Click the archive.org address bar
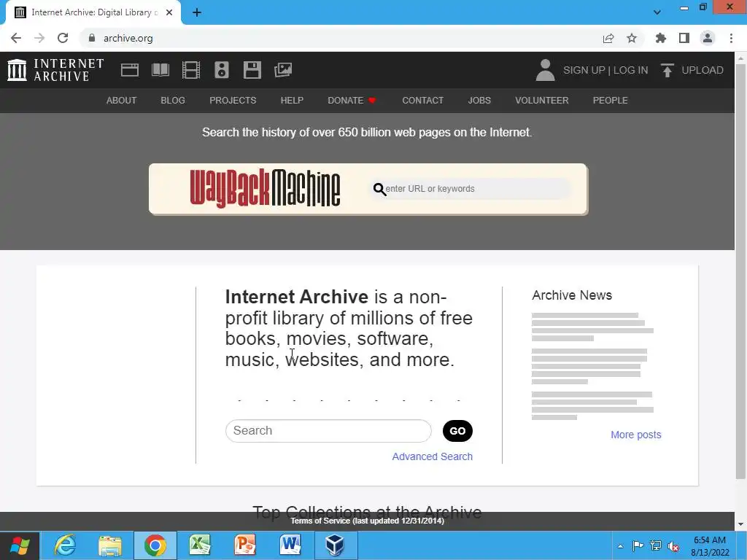Screen dimensions: 747x560 click(343, 38)
